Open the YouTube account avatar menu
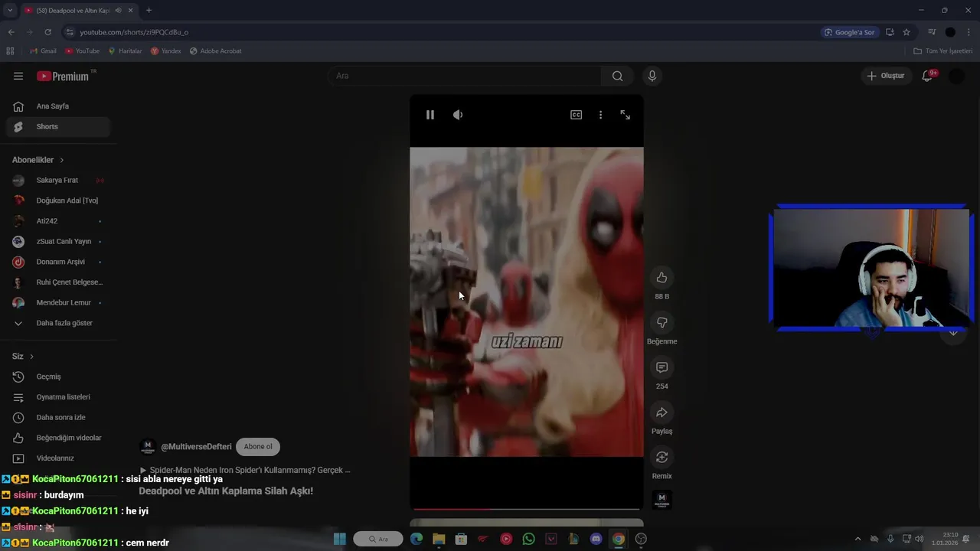 click(956, 76)
